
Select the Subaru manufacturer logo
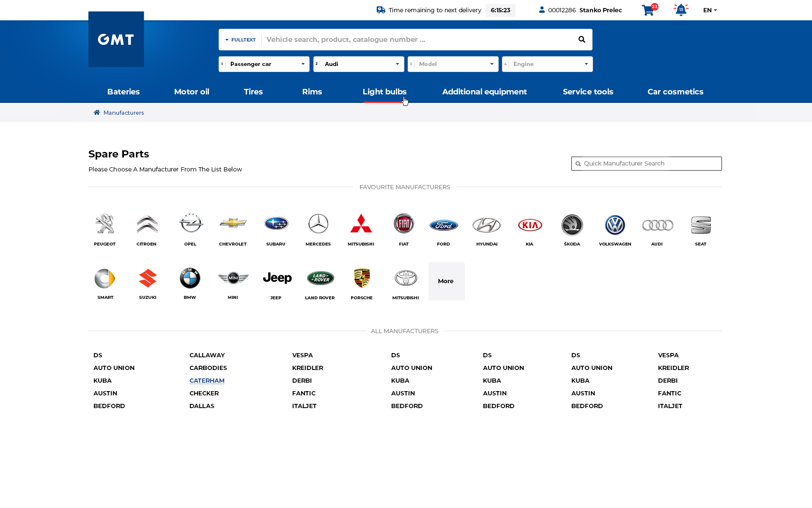pos(276,223)
